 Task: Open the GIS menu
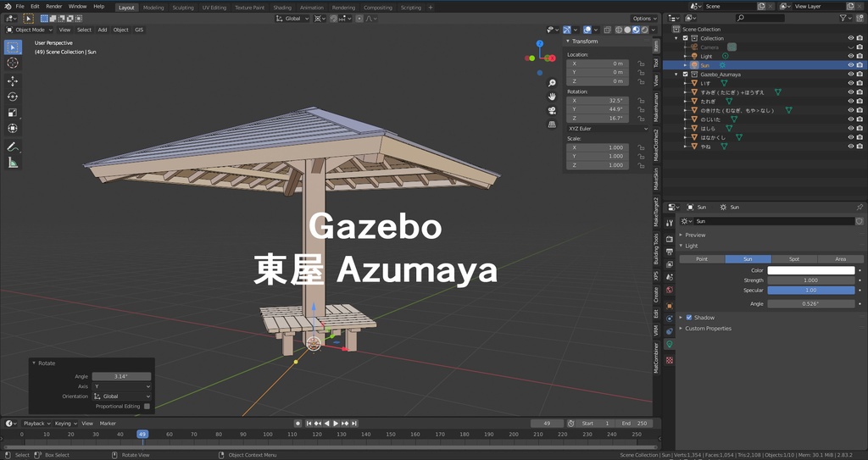tap(139, 30)
